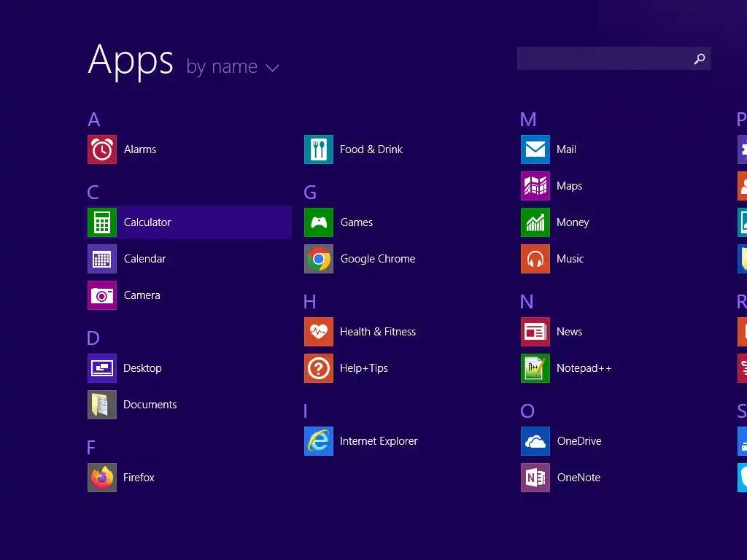Open the Games controller icon
747x560 pixels.
coord(319,222)
